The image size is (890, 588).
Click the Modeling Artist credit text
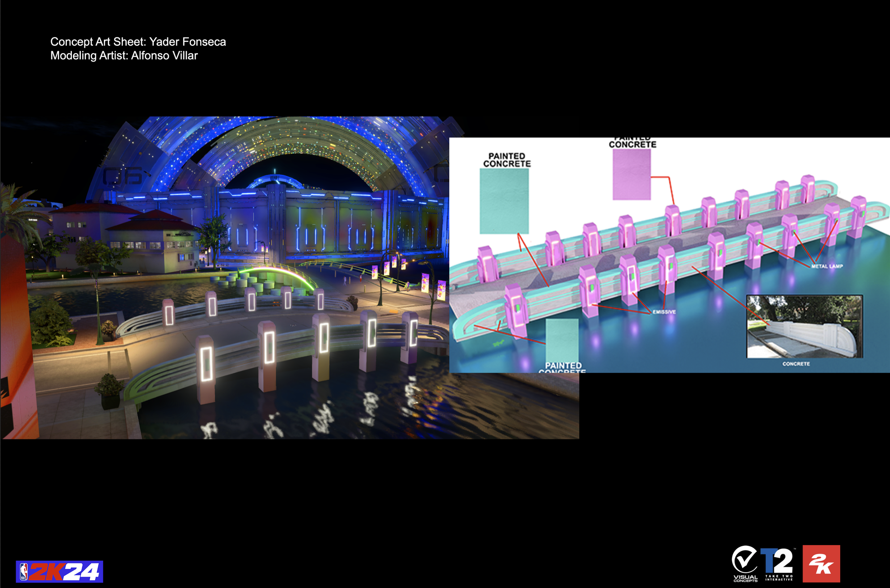click(x=124, y=56)
